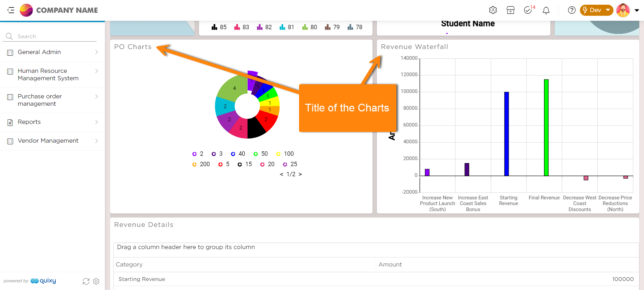Viewport: 644px width, 290px height.
Task: Open the settings gear in top bar
Action: tap(493, 10)
